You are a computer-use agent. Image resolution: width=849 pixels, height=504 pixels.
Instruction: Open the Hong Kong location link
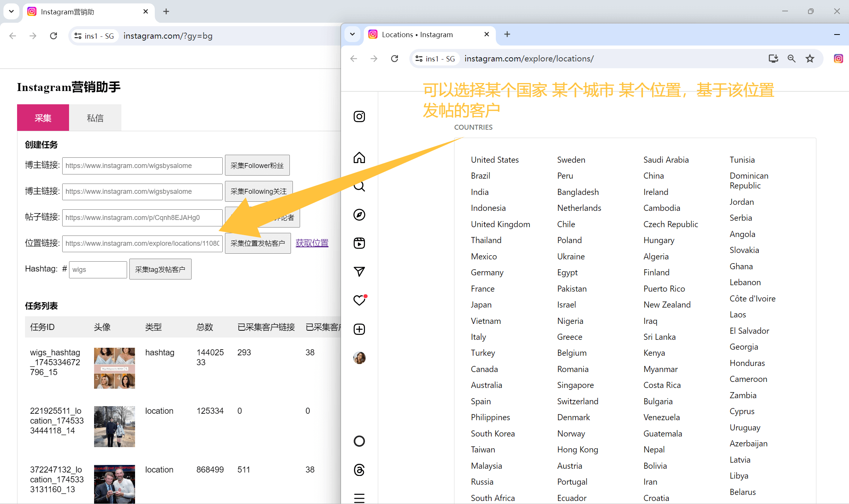coord(577,449)
